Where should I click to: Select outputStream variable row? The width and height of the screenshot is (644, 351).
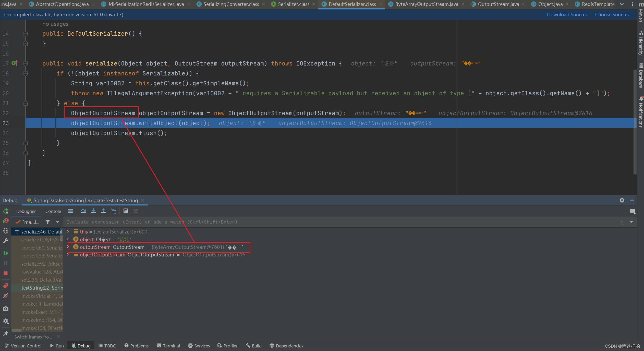click(x=350, y=247)
